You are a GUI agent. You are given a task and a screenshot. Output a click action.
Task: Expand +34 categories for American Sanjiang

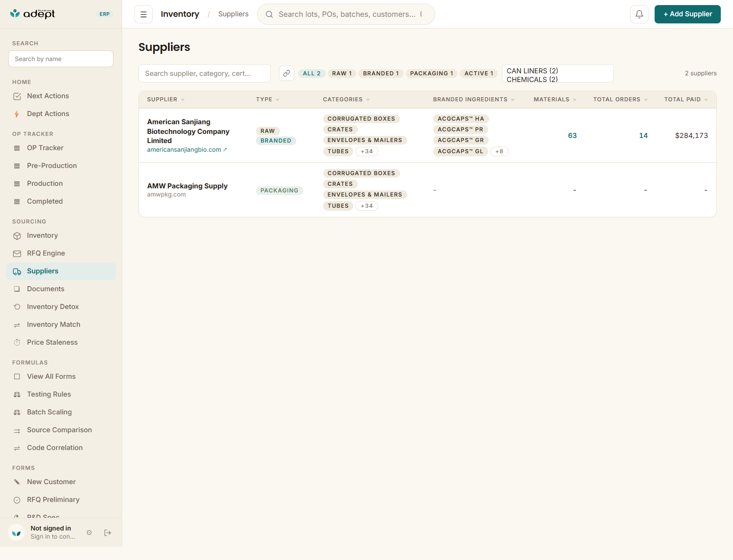coord(366,151)
